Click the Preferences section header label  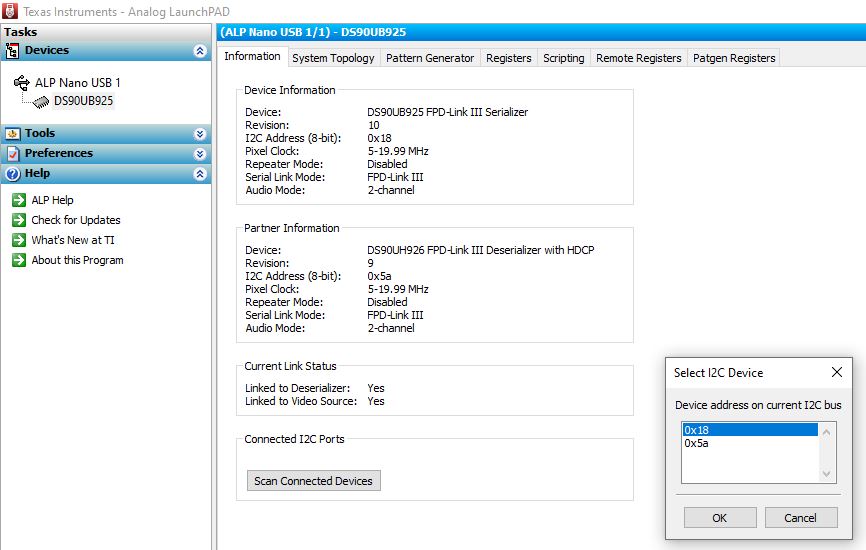[59, 153]
